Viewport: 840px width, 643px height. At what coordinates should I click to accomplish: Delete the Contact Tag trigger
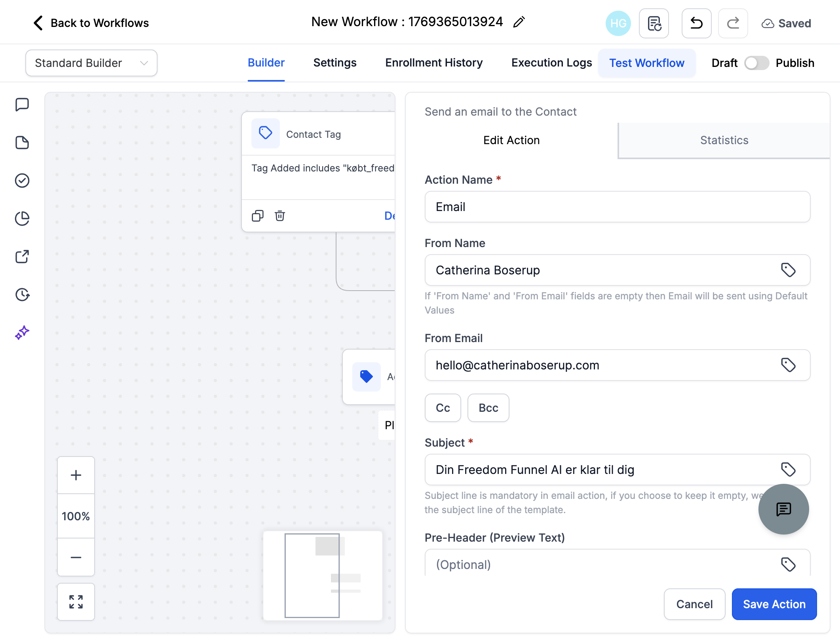(x=280, y=216)
